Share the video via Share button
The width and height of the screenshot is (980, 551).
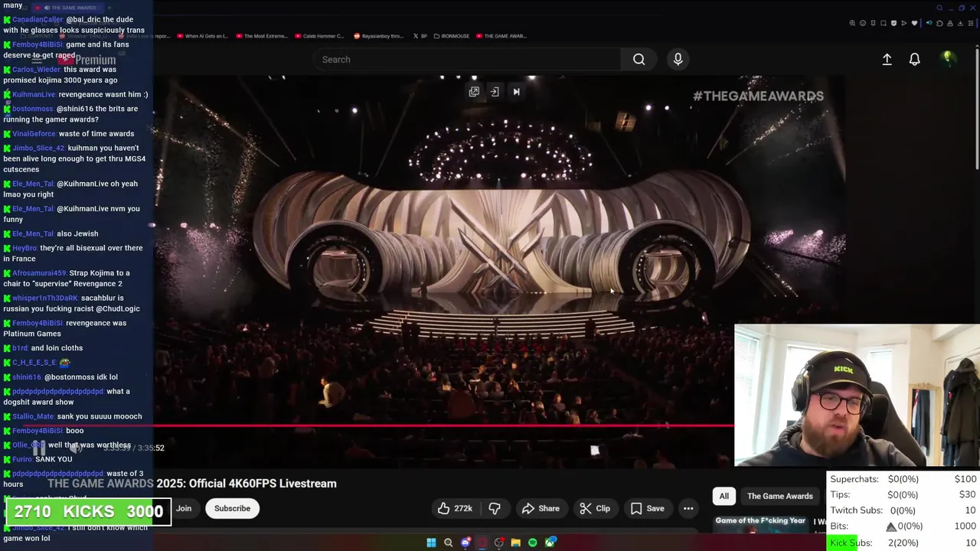(x=541, y=508)
